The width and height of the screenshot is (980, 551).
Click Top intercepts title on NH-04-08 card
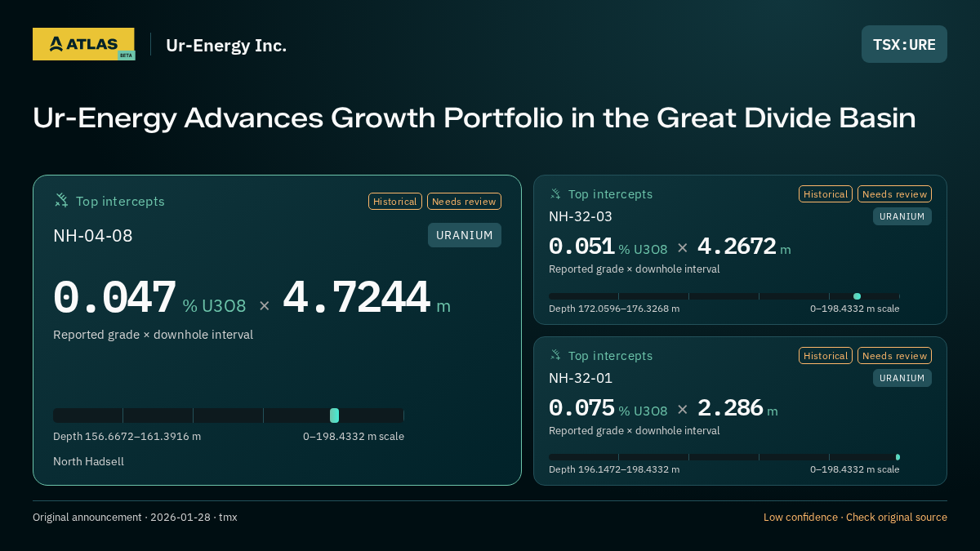coord(120,202)
